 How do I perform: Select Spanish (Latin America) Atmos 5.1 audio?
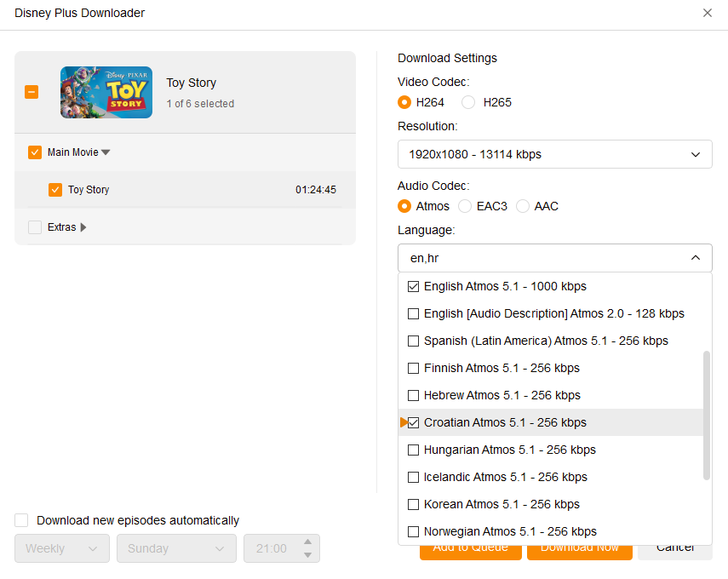pos(414,341)
